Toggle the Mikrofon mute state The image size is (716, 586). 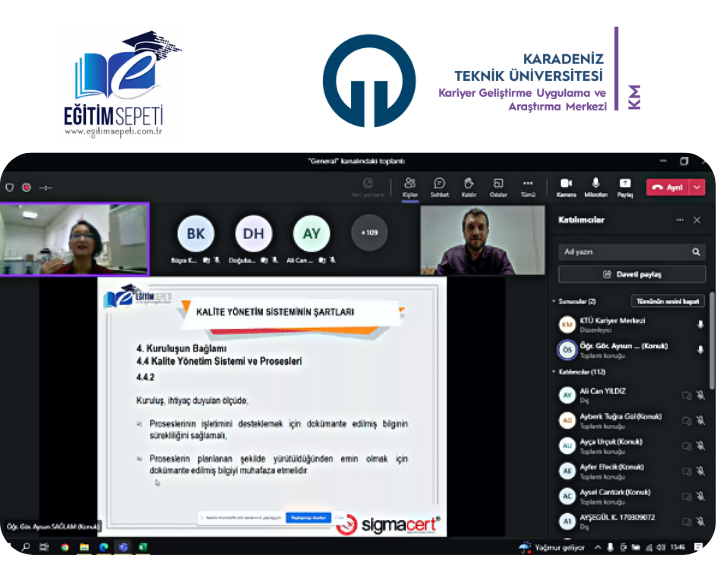pos(596,186)
